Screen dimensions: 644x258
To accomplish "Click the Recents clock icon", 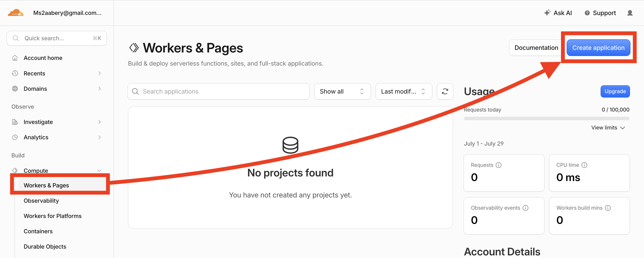I will (15, 73).
